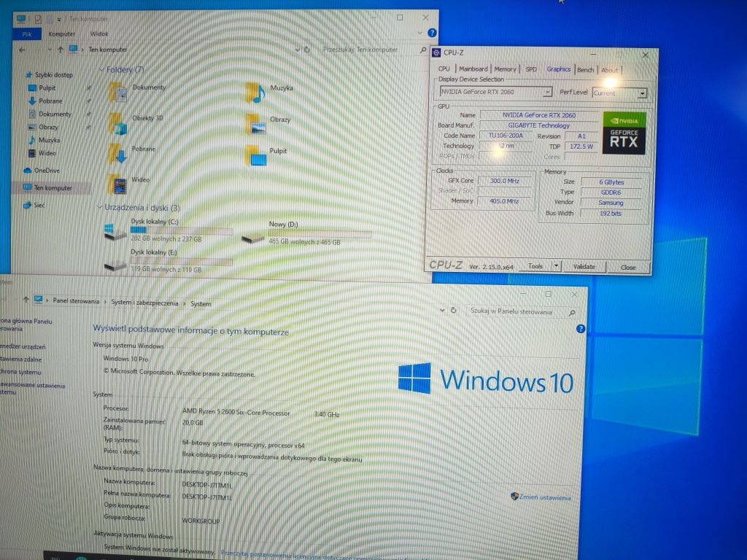Click the Code Name value TU106-200A

pos(505,136)
